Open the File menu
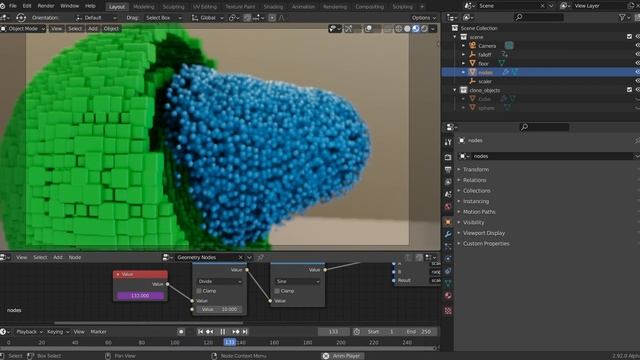Image resolution: width=640 pixels, height=360 pixels. tap(13, 6)
